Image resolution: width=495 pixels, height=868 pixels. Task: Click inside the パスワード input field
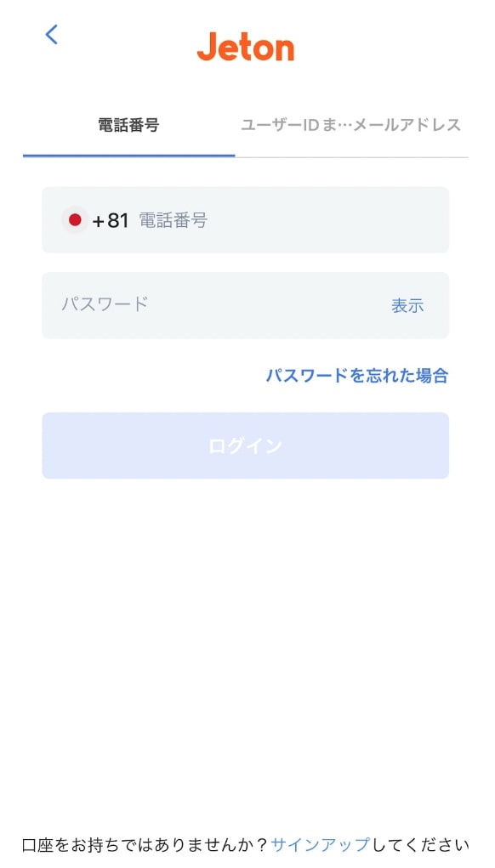[x=170, y=305]
